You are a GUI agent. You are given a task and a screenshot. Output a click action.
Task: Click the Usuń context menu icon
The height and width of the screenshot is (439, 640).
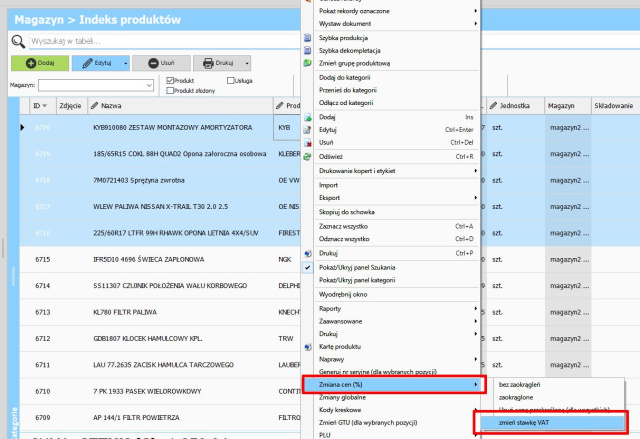[308, 142]
